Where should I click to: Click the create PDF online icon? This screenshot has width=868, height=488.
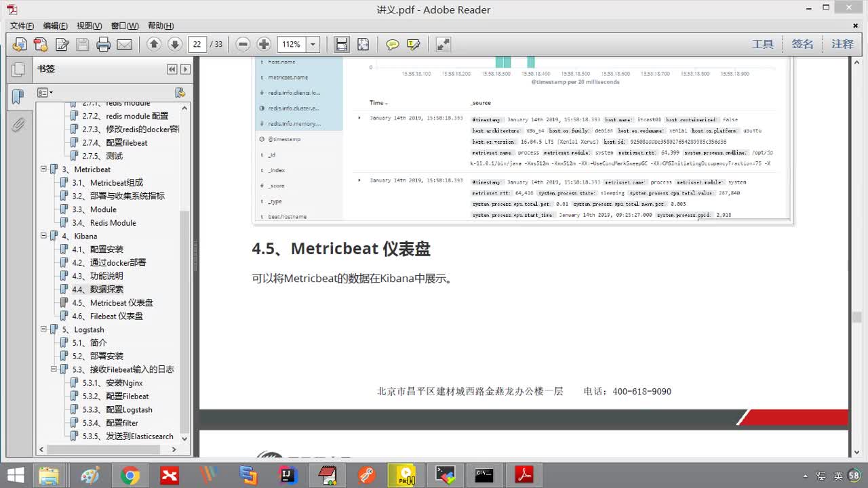[41, 45]
